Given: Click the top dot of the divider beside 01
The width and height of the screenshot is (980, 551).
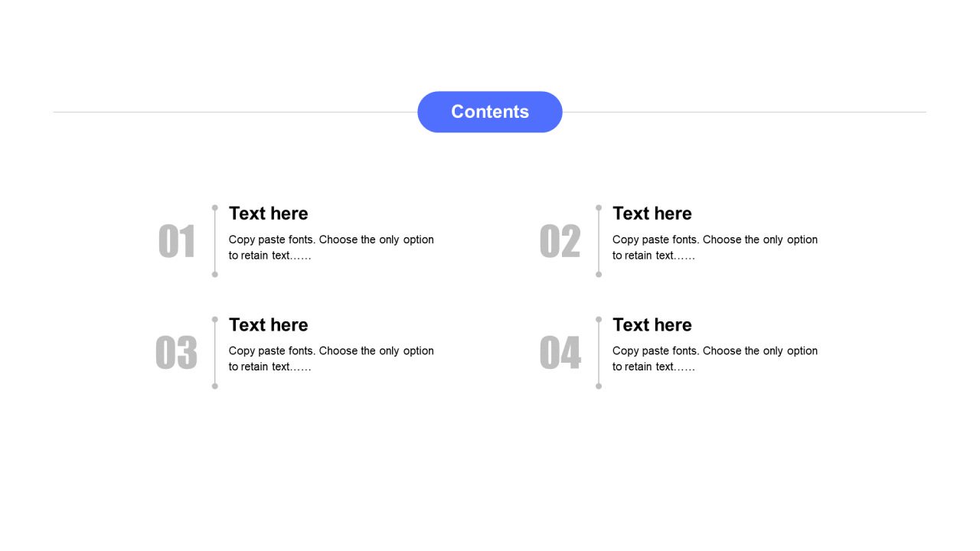Looking at the screenshot, I should (214, 207).
